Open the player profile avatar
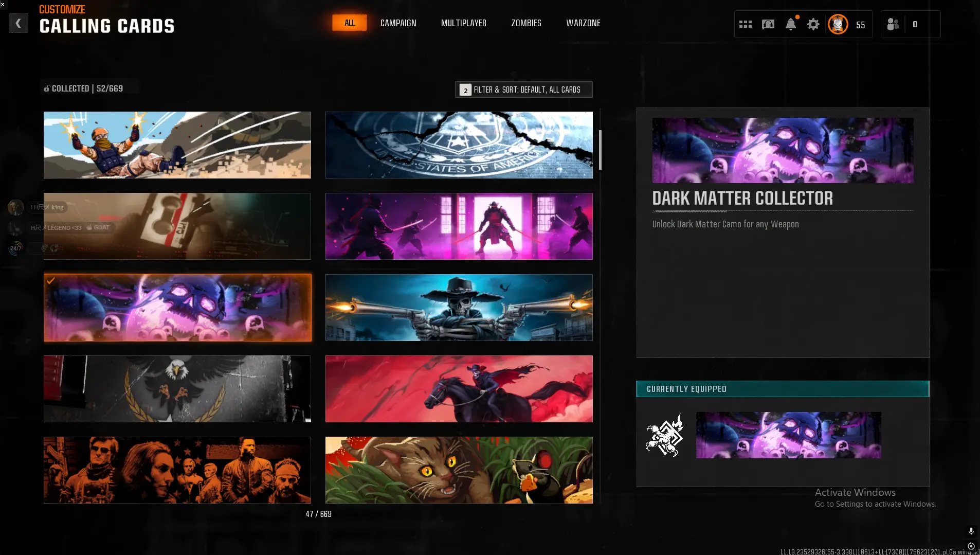The image size is (980, 555). coord(838,24)
